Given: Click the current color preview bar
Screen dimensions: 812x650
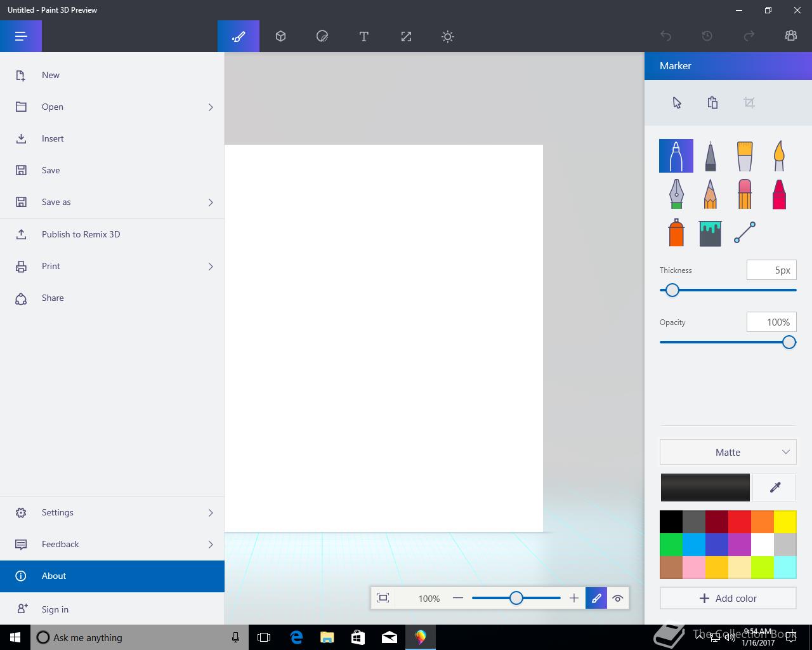Looking at the screenshot, I should coord(705,487).
